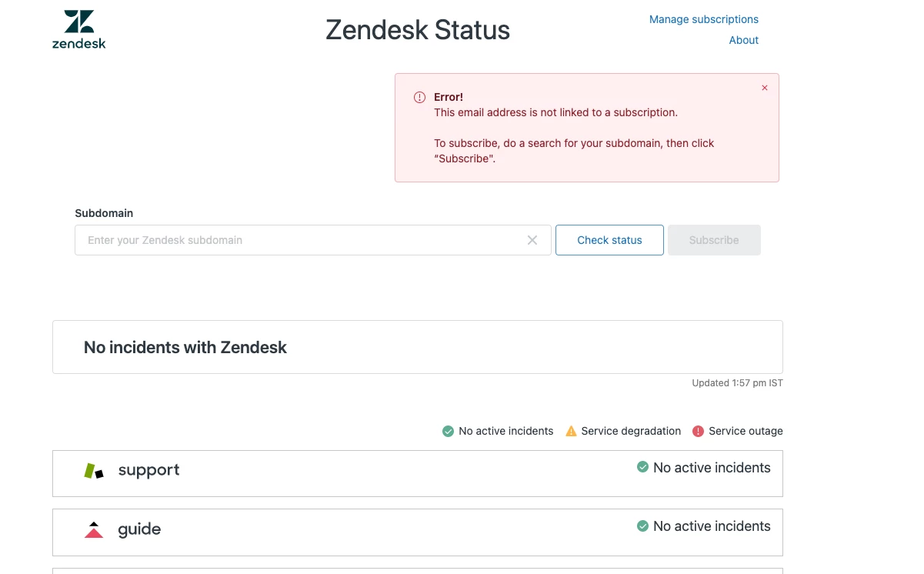
Task: Click the Guide product icon
Action: pyautogui.click(x=94, y=530)
